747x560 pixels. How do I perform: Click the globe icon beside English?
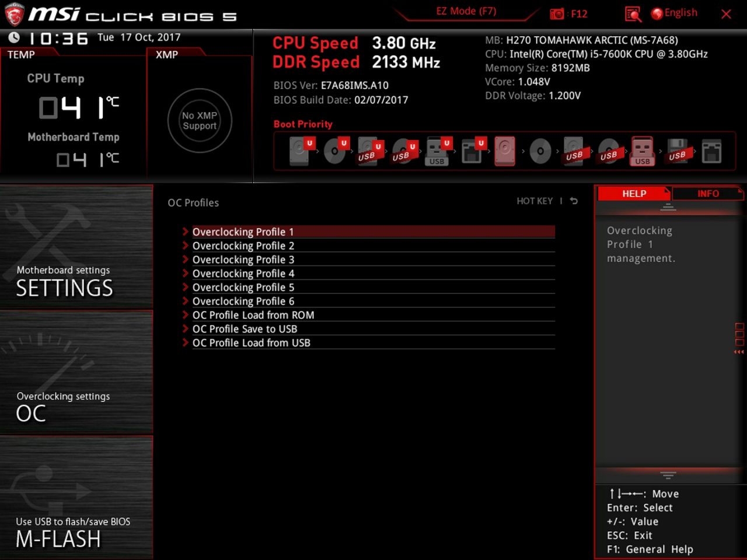pyautogui.click(x=657, y=13)
